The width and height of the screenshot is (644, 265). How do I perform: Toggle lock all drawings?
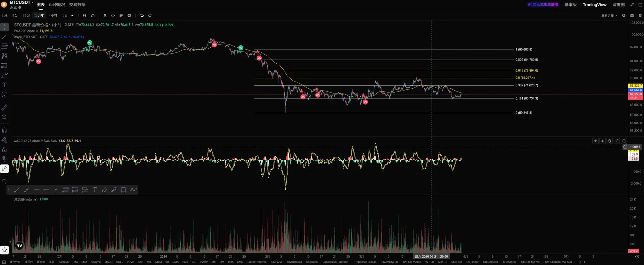click(x=4, y=149)
